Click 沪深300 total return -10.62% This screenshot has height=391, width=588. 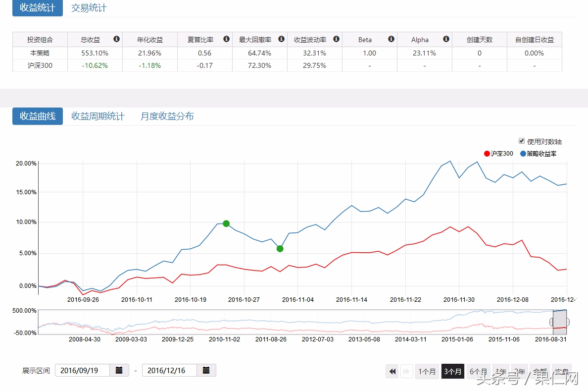point(95,65)
